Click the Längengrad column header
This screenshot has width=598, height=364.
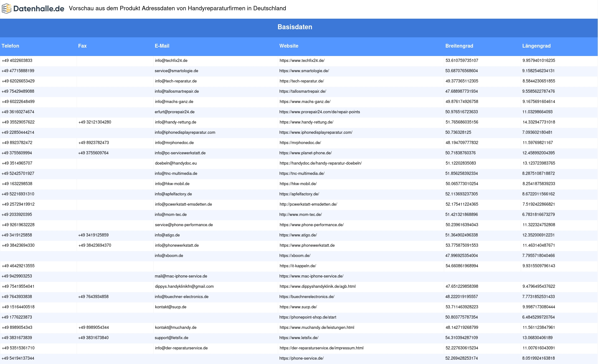pos(536,46)
